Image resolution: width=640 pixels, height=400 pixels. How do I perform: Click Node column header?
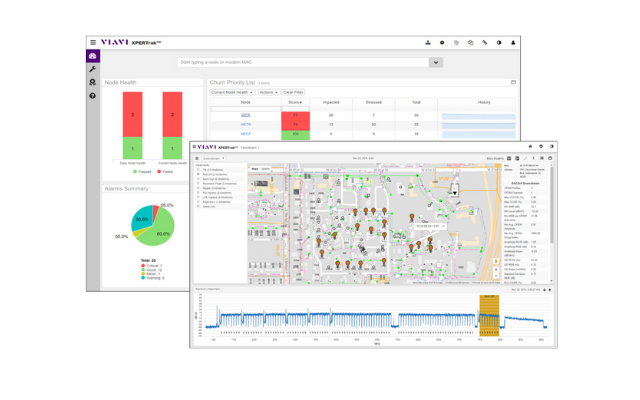point(246,102)
